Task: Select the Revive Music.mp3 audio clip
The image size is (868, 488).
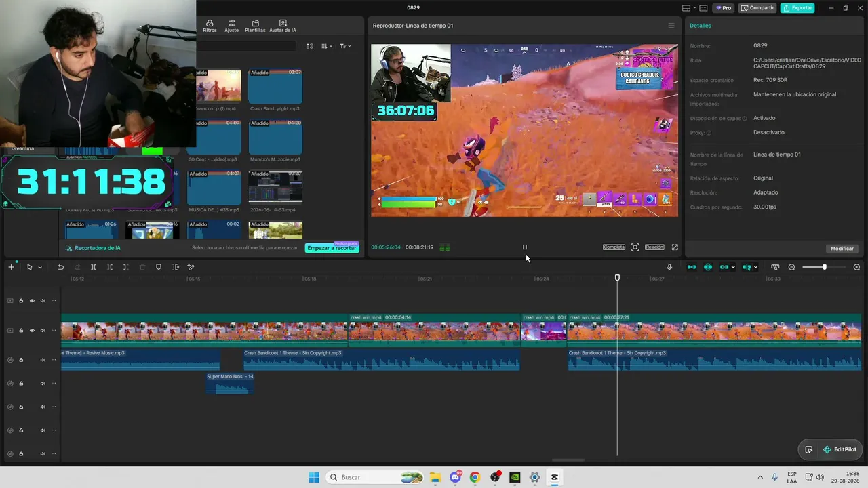Action: click(140, 360)
